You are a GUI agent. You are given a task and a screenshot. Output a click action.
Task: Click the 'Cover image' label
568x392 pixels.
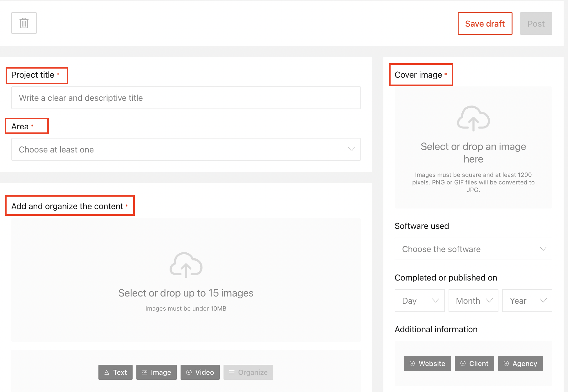point(418,75)
